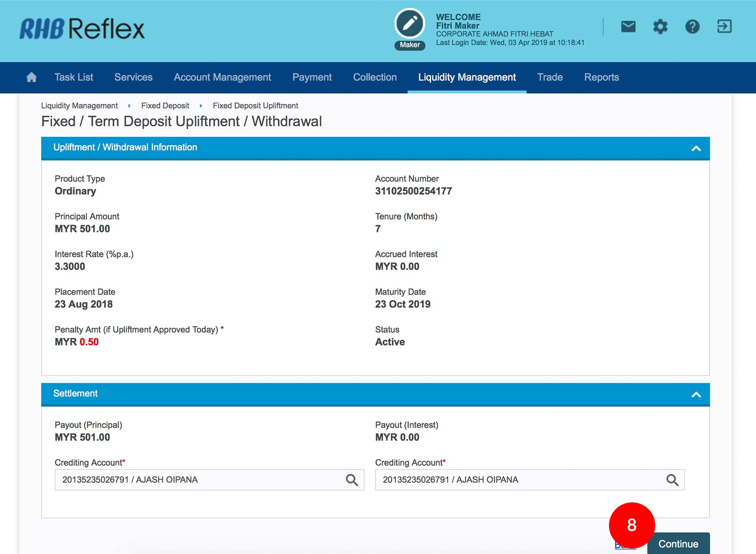
Task: Open the Reports menu
Action: pos(601,77)
